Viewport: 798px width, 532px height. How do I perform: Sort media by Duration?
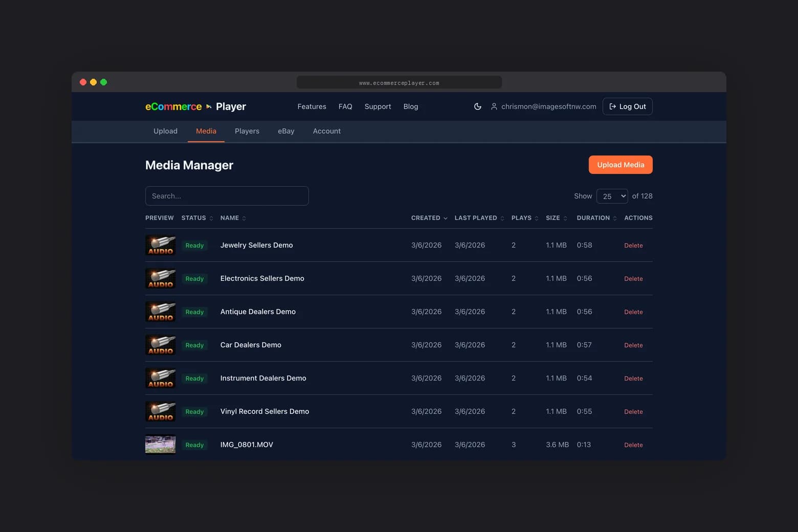[x=615, y=218]
